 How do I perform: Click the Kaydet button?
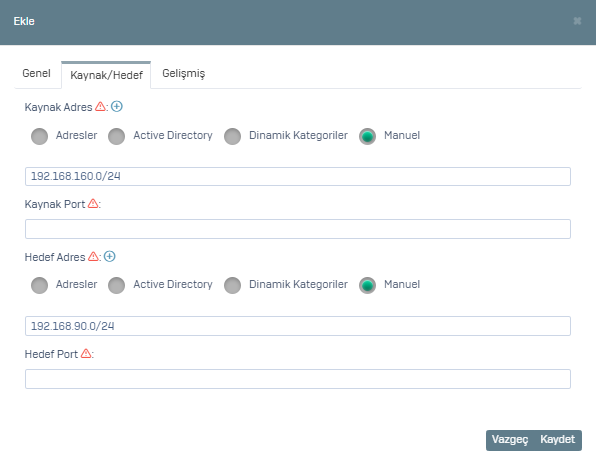point(558,440)
